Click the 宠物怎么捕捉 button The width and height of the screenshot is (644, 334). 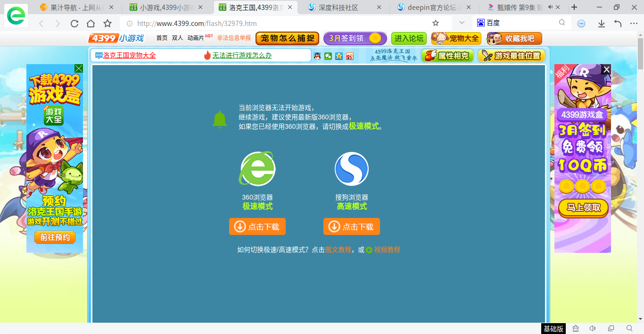pos(287,38)
